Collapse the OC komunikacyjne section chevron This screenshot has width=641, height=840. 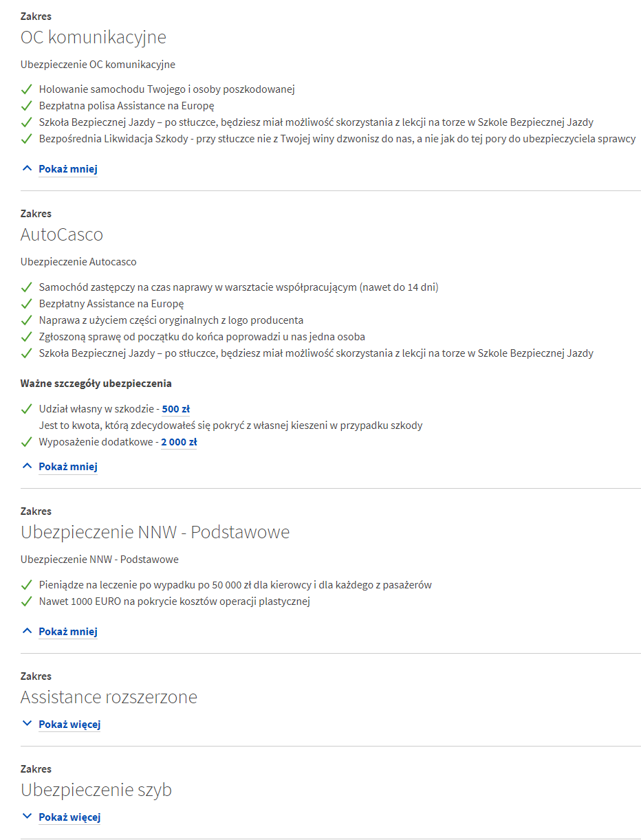click(x=27, y=168)
